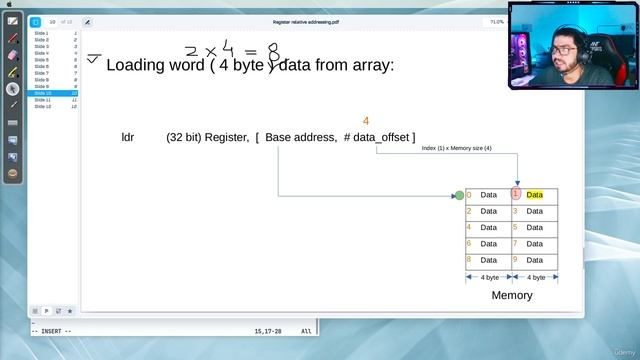
Task: Open the Apple menu
Action: [9, 4]
